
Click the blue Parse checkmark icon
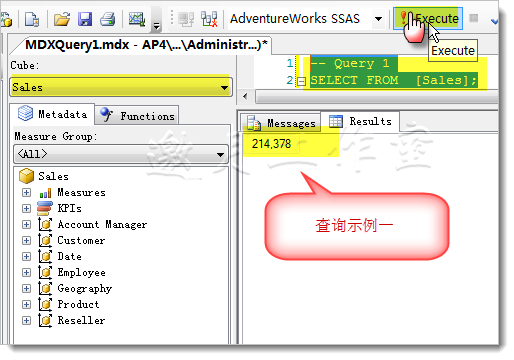point(495,21)
